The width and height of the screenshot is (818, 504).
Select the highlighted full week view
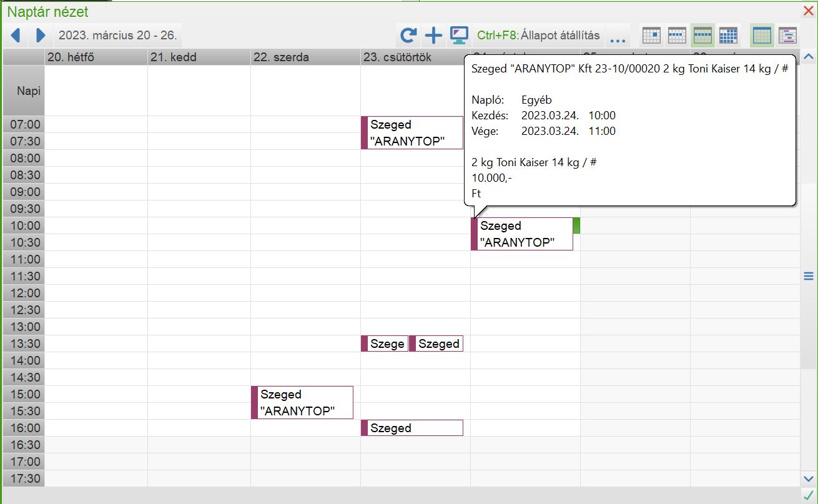click(703, 36)
